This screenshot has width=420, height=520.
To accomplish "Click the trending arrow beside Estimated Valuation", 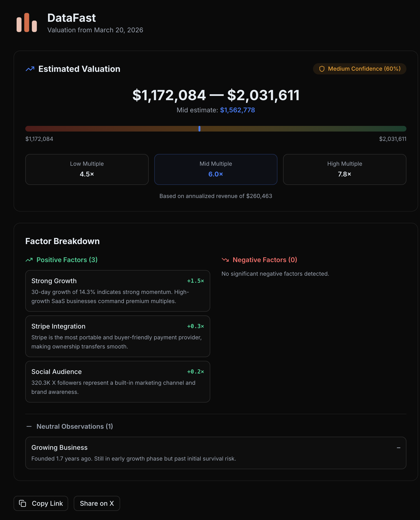I will pos(30,69).
